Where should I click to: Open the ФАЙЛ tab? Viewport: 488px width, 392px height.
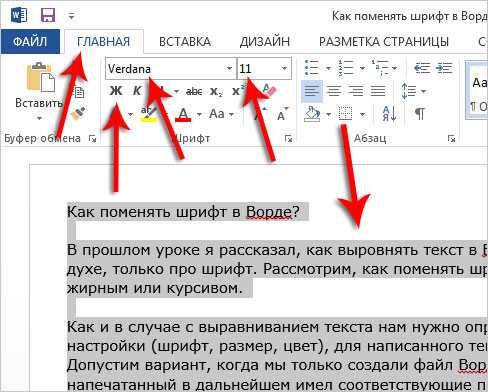click(x=30, y=42)
